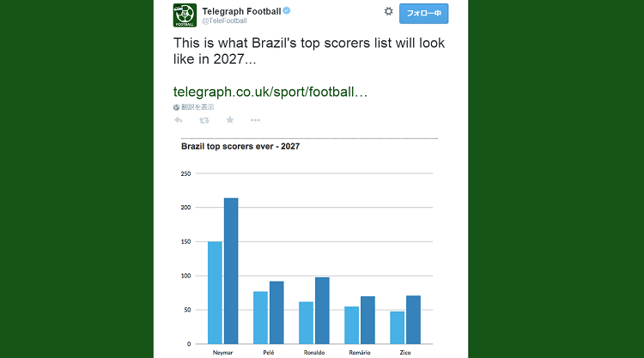This screenshot has height=358, width=644.
Task: Click the globe translation icon
Action: pyautogui.click(x=176, y=107)
